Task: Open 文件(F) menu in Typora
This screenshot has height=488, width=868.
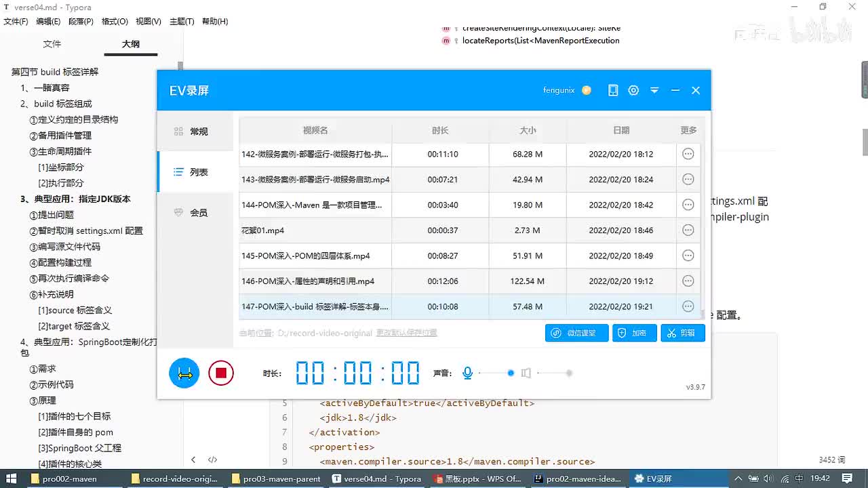Action: tap(16, 22)
